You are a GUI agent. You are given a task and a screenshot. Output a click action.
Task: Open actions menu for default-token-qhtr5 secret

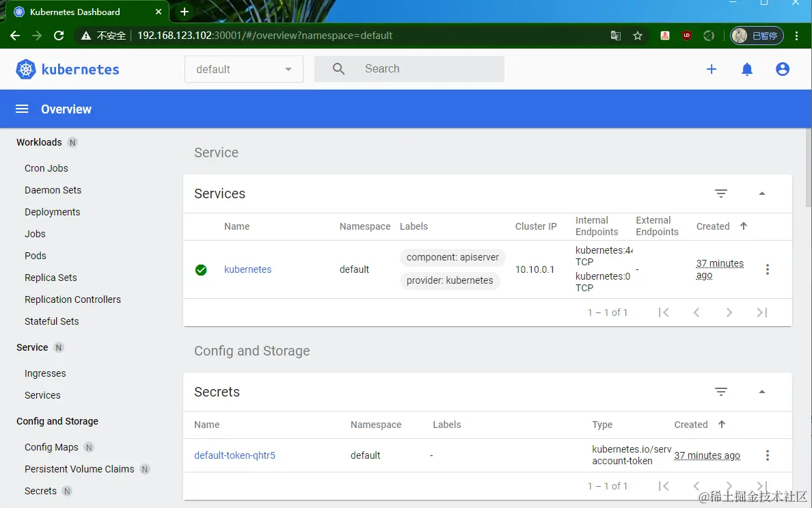click(768, 455)
